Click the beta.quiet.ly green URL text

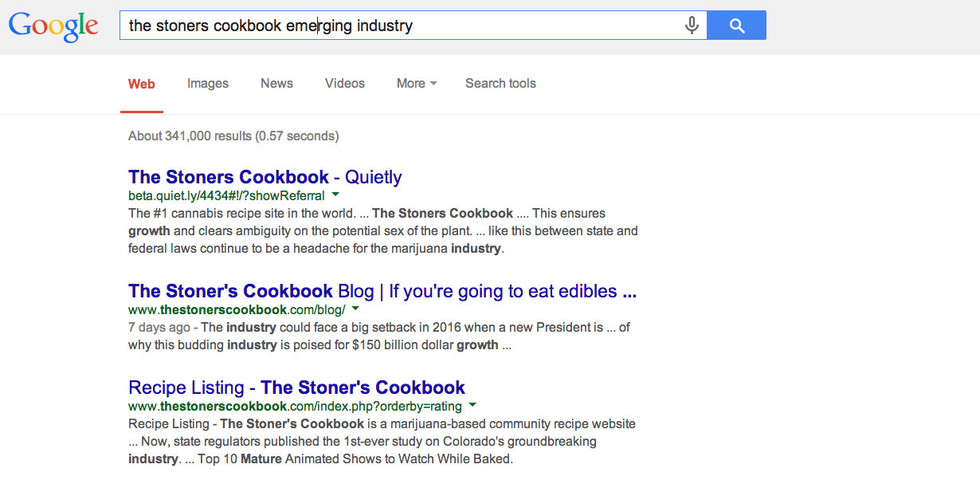pyautogui.click(x=226, y=195)
